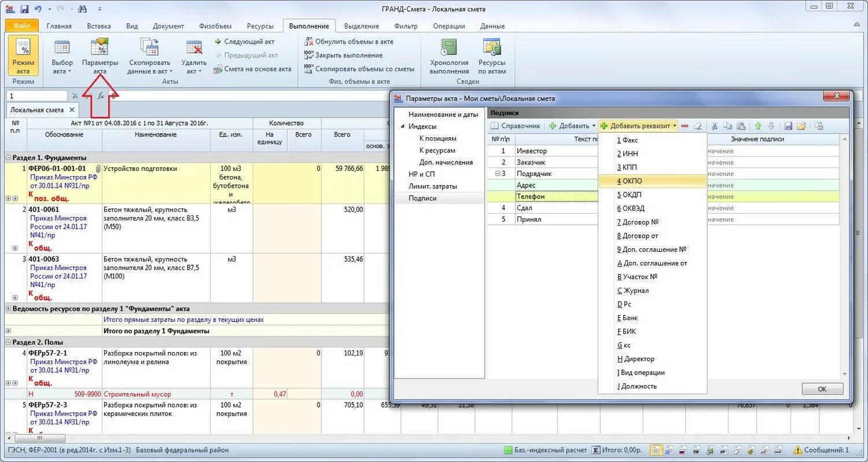This screenshot has height=462, width=868.
Task: Open Выбор акта dropdown in ribbon
Action: 62,56
